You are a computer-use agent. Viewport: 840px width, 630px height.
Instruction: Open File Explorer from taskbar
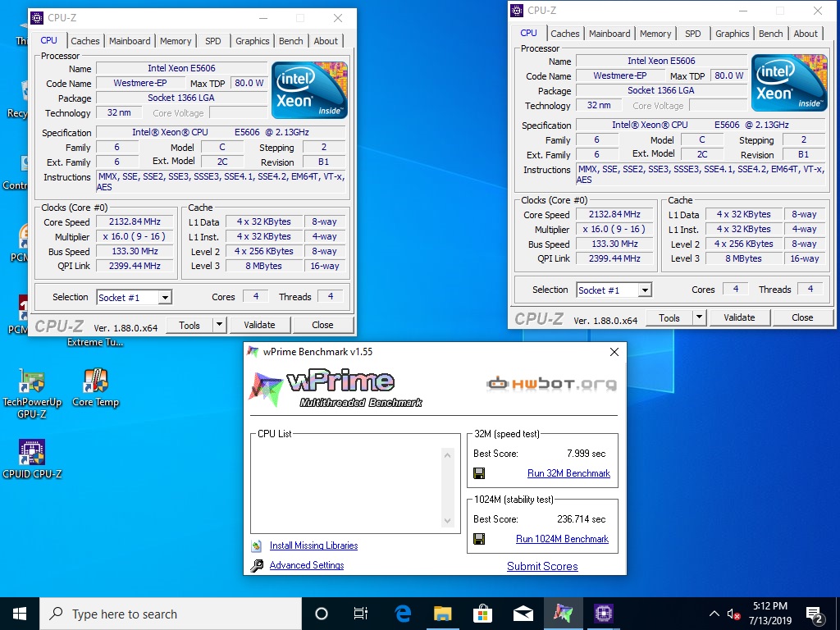click(x=442, y=614)
